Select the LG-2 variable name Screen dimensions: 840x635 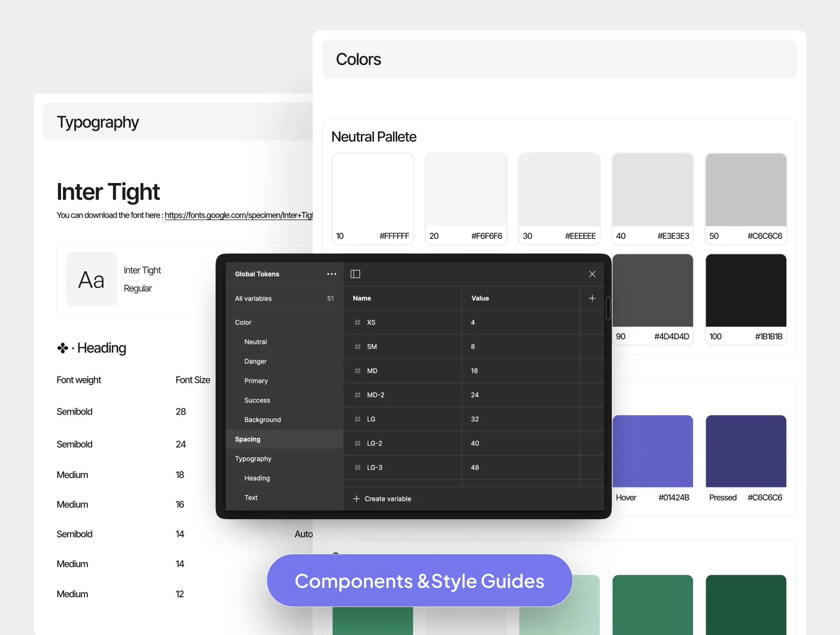coord(375,444)
